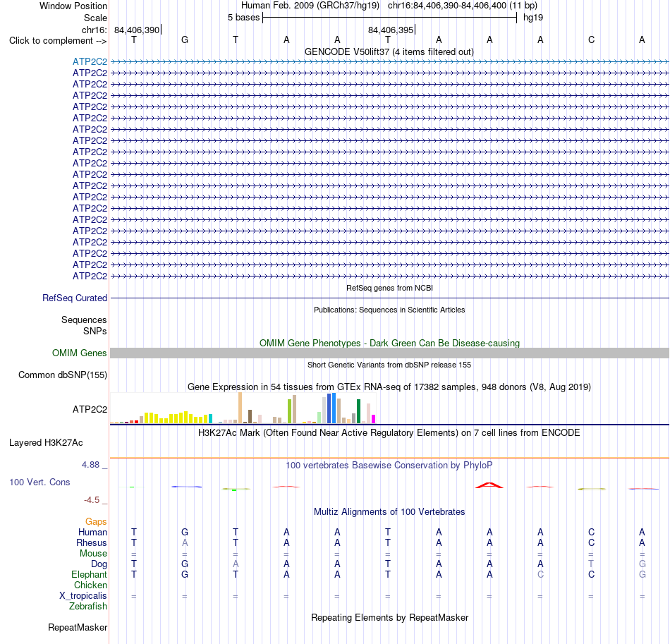670x644 pixels.
Task: Click the SNPs publications label
Action: tap(95, 332)
